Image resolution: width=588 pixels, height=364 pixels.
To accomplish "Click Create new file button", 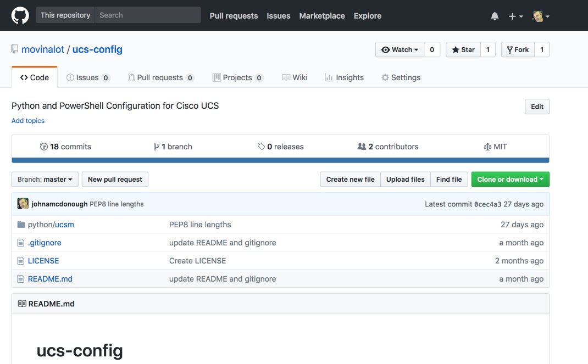I will (x=350, y=180).
